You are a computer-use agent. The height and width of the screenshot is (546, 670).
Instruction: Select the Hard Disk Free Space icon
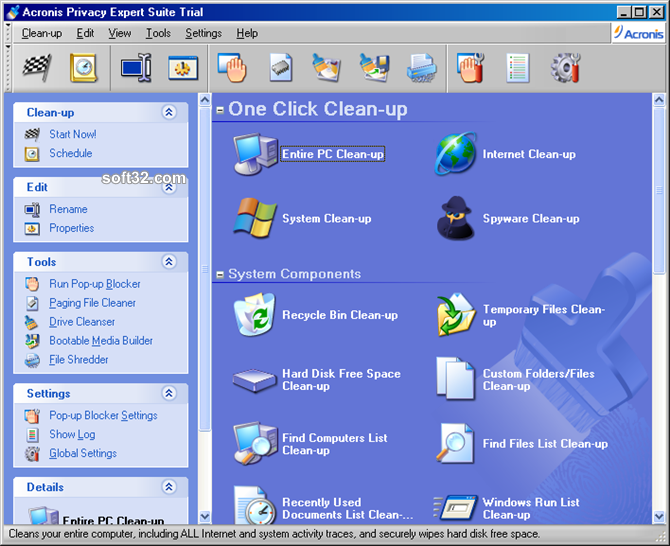(254, 380)
